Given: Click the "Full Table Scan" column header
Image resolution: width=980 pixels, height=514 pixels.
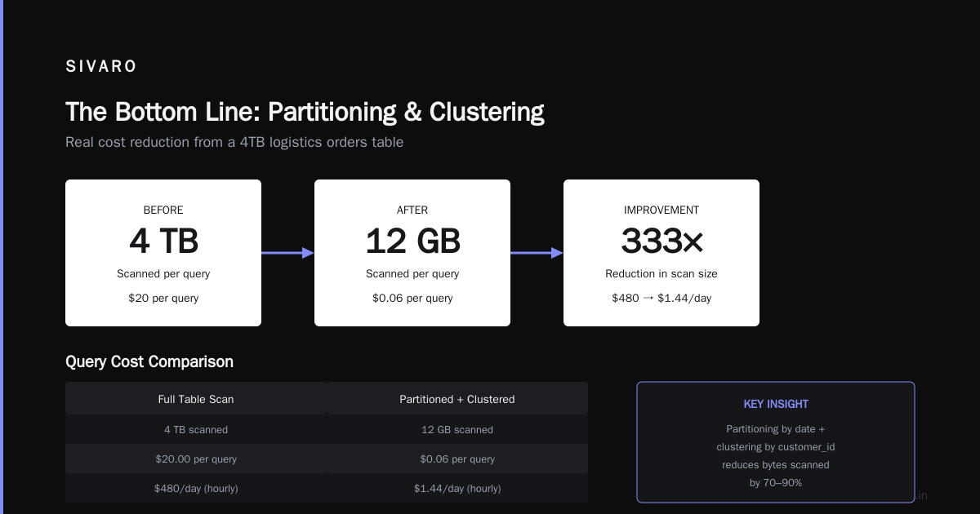Looking at the screenshot, I should 196,399.
